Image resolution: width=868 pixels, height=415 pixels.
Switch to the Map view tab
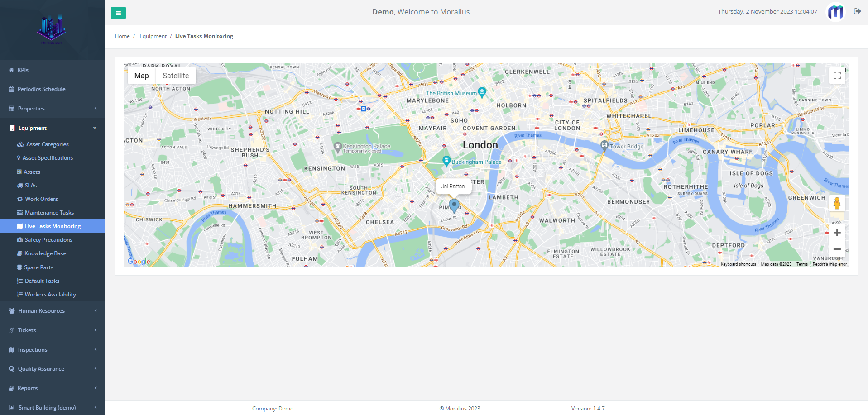(141, 76)
